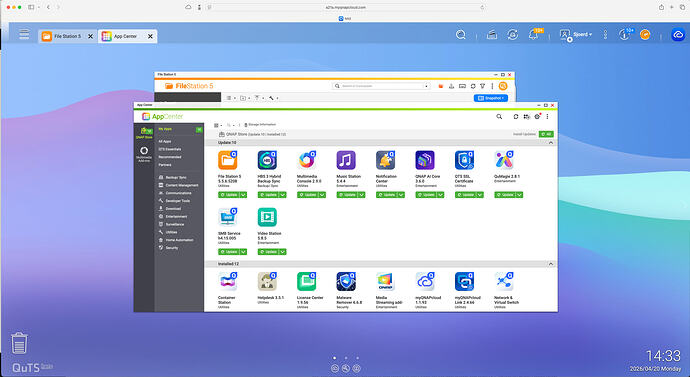Viewport: 690px width, 377px height.
Task: Open App Center settings gear icon
Action: (x=537, y=117)
